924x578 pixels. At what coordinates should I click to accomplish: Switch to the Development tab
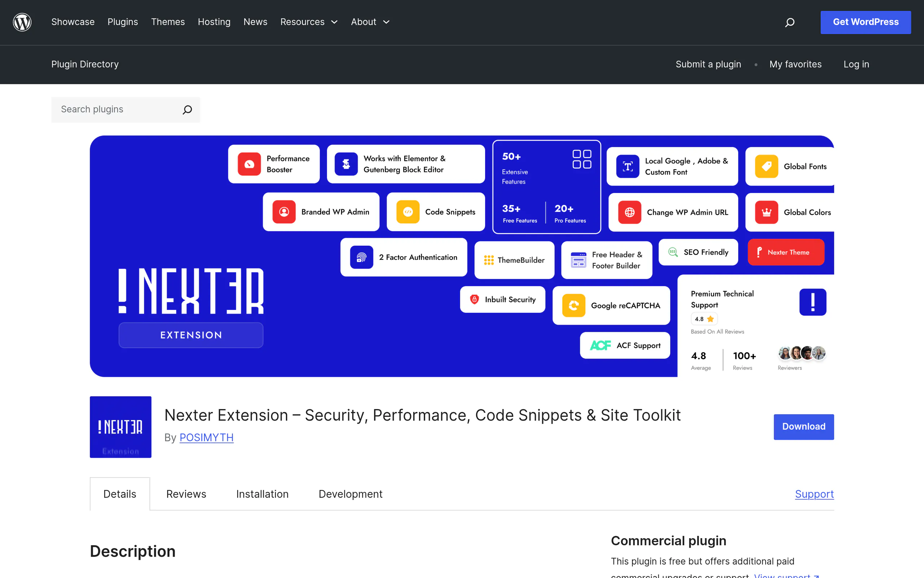350,494
